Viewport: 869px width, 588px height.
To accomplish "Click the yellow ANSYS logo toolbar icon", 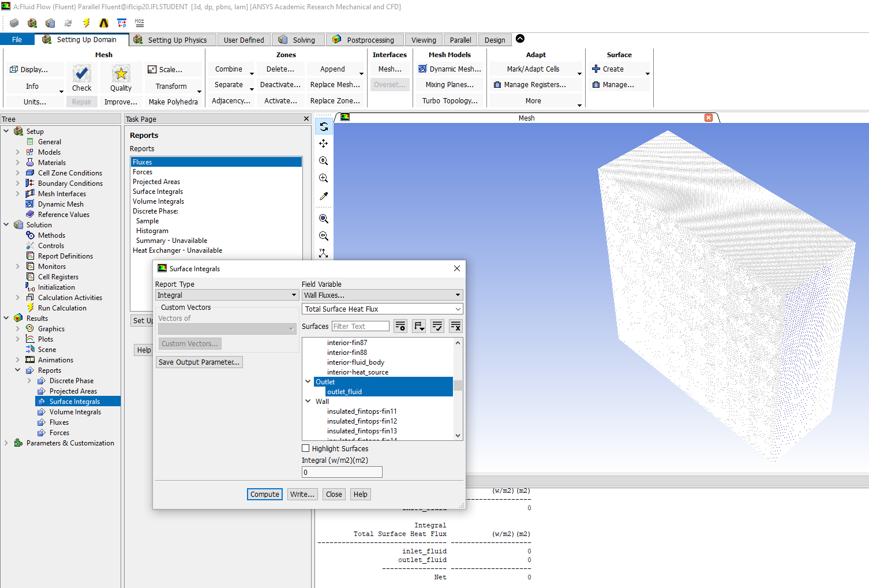I will click(x=104, y=23).
